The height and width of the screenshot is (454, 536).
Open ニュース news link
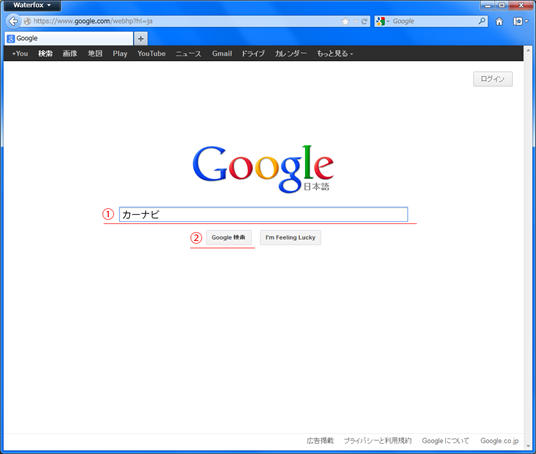tap(188, 54)
